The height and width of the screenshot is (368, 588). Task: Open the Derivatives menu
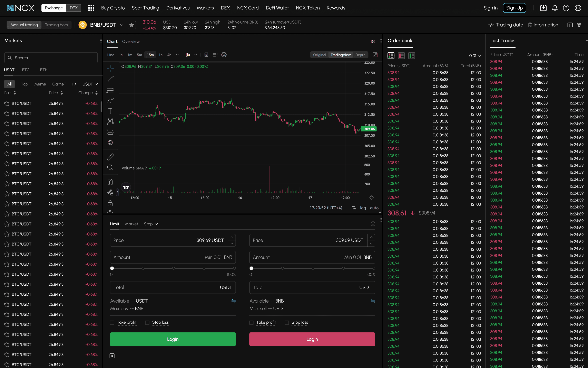[x=178, y=8]
